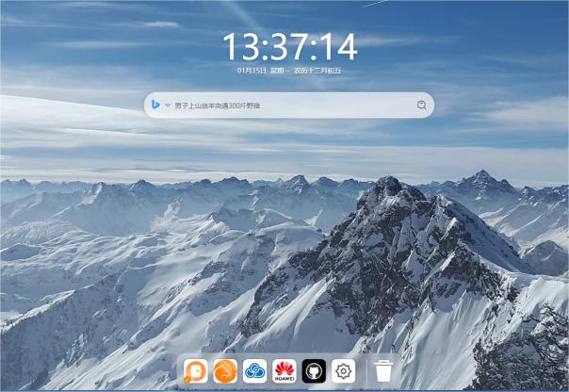The image size is (569, 392).
Task: Click the trending search placeholder text
Action: coord(217,106)
